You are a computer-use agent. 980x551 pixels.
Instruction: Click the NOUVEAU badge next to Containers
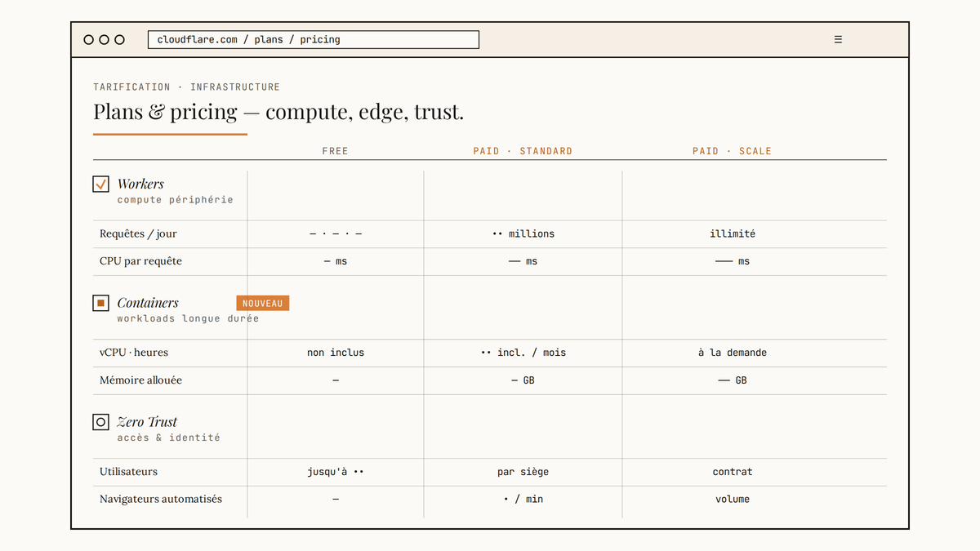[263, 303]
